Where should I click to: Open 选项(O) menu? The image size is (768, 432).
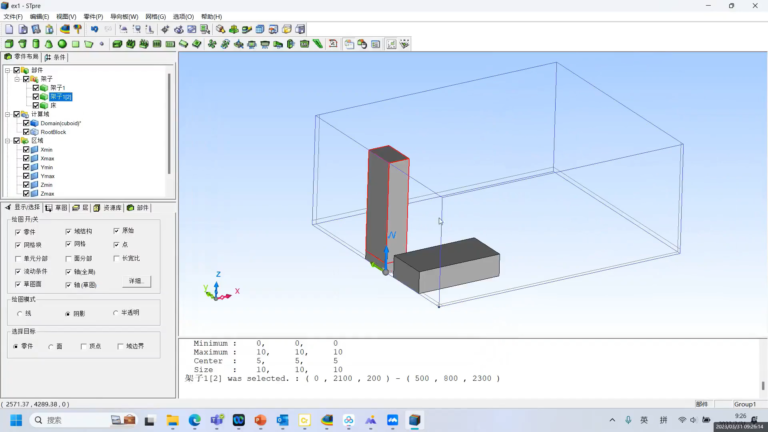183,17
